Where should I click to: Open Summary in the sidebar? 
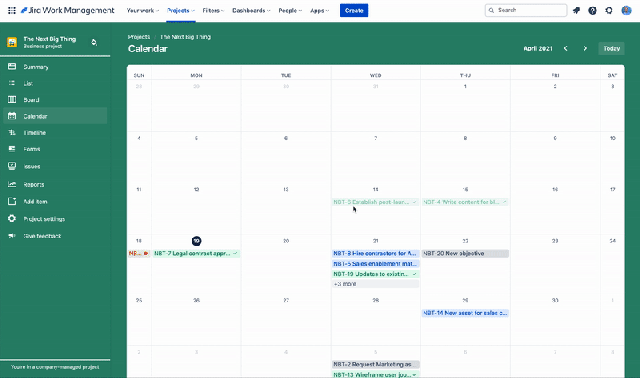[x=36, y=67]
